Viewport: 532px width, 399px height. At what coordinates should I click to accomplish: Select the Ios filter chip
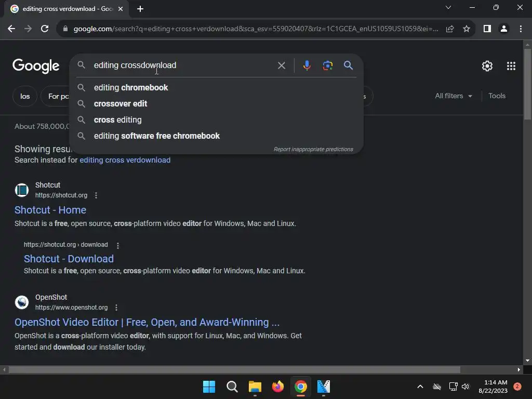(x=25, y=96)
